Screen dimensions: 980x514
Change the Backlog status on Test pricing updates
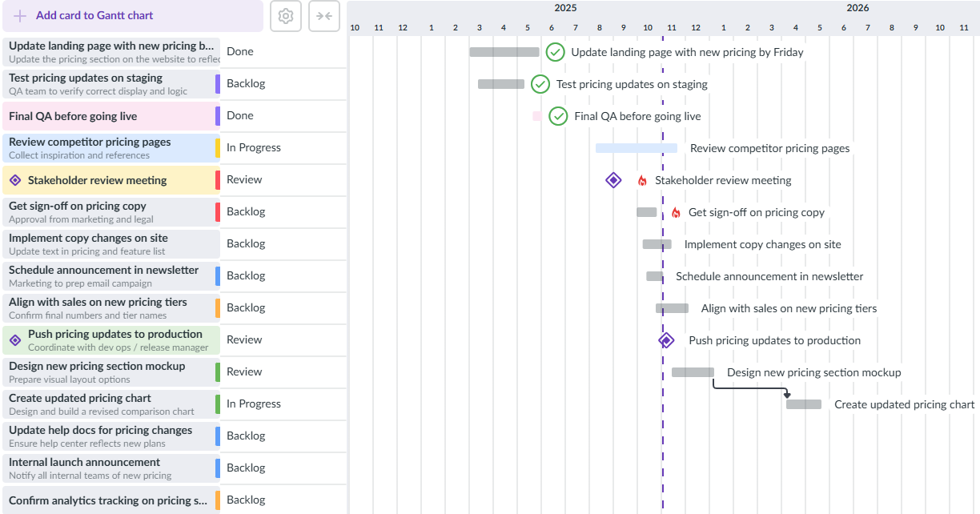pyautogui.click(x=247, y=83)
